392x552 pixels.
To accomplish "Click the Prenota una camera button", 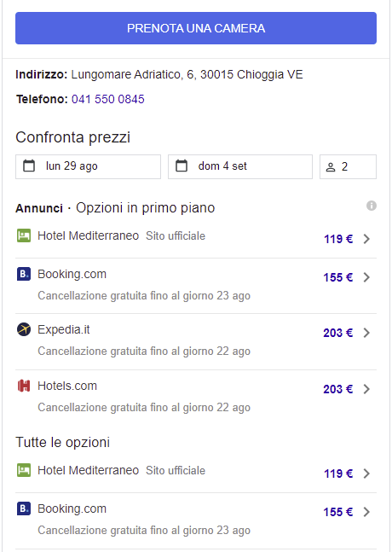I will [x=196, y=28].
